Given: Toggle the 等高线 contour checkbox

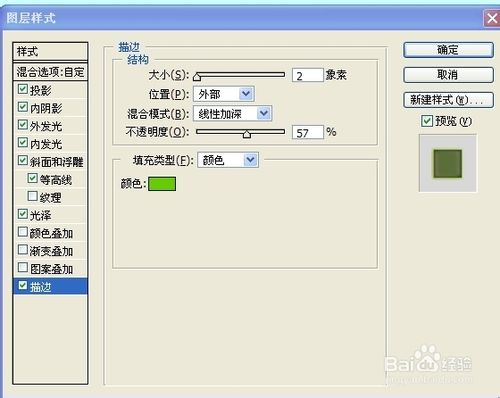Looking at the screenshot, I should pos(32,178).
